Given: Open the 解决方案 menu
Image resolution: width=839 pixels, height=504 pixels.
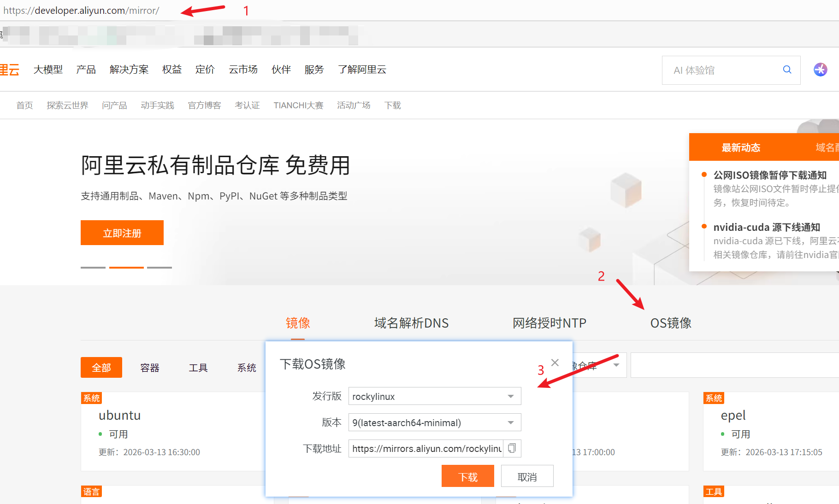Looking at the screenshot, I should (x=129, y=70).
